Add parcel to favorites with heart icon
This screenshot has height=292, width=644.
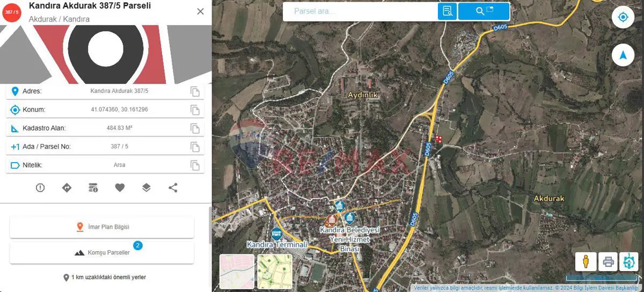click(x=120, y=187)
